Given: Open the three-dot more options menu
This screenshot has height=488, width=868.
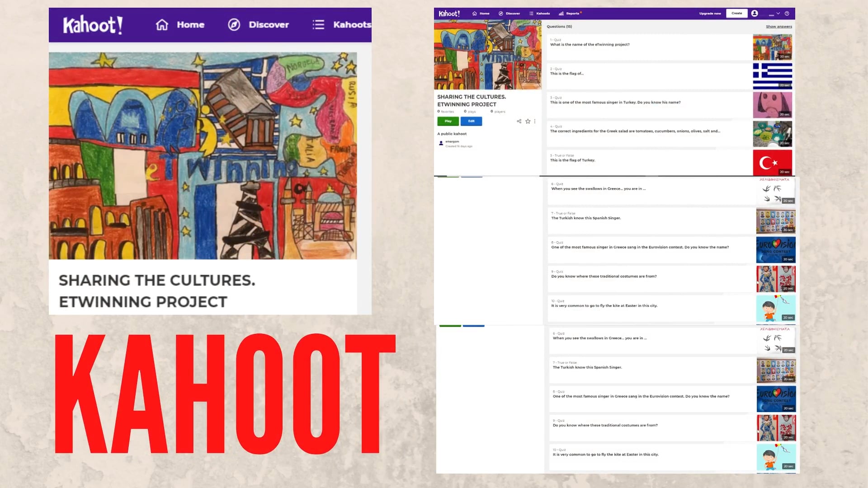Looking at the screenshot, I should point(535,121).
